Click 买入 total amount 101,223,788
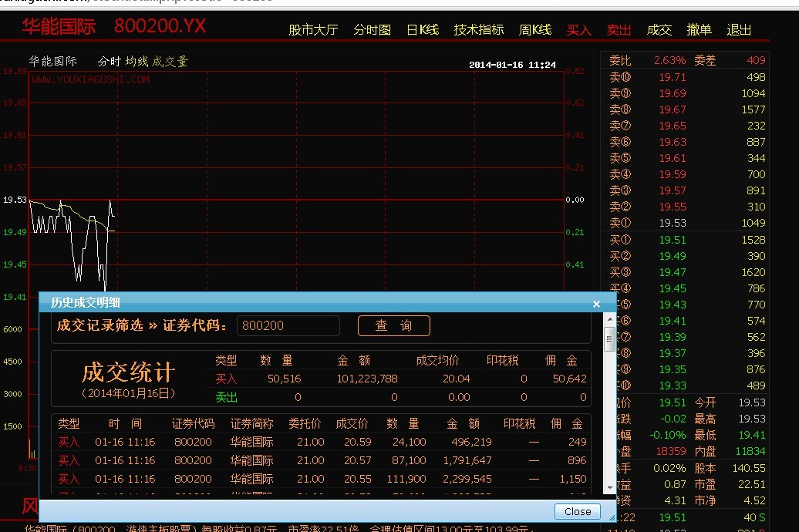 [x=367, y=379]
